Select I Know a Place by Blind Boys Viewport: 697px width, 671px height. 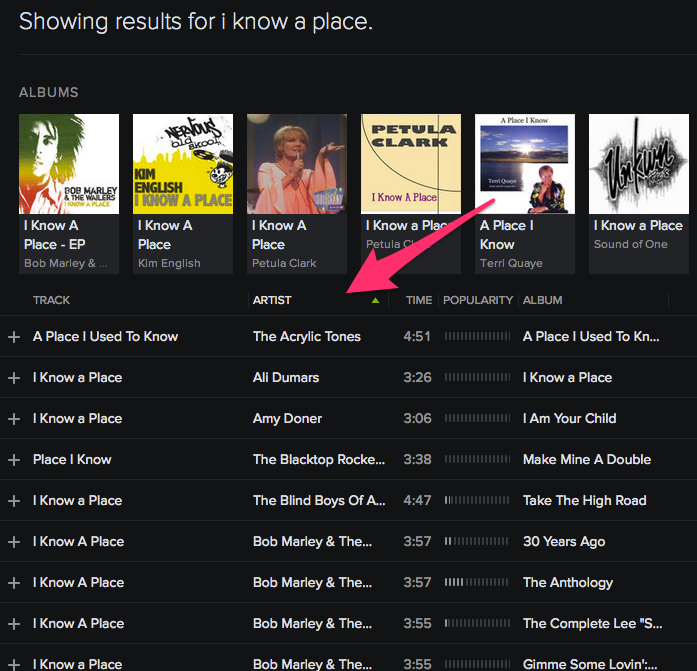pos(77,501)
